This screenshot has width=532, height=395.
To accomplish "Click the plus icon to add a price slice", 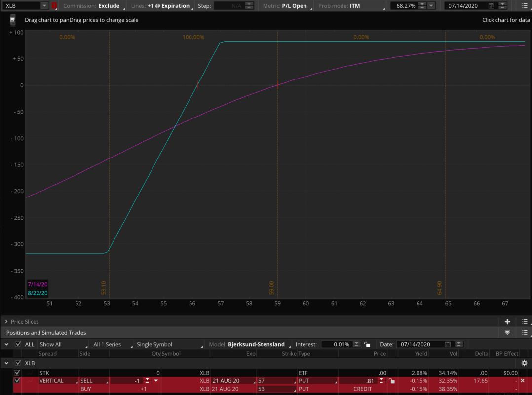I will click(x=507, y=321).
